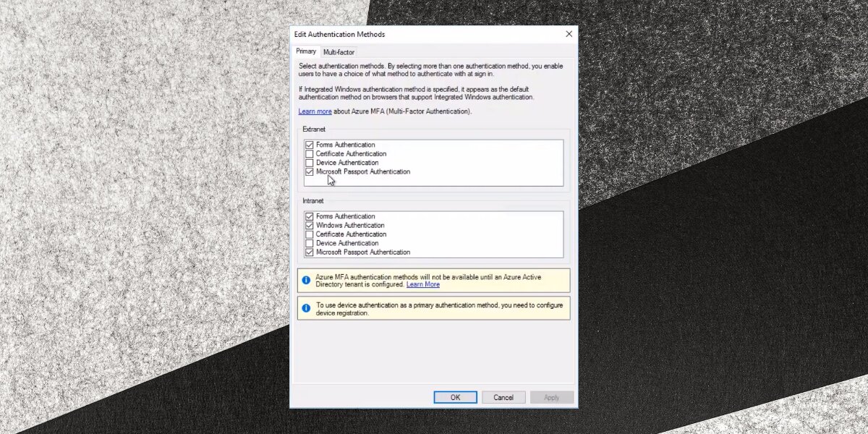The height and width of the screenshot is (434, 868).
Task: Click Learn More in the Azure AD tenant warning
Action: pos(423,284)
